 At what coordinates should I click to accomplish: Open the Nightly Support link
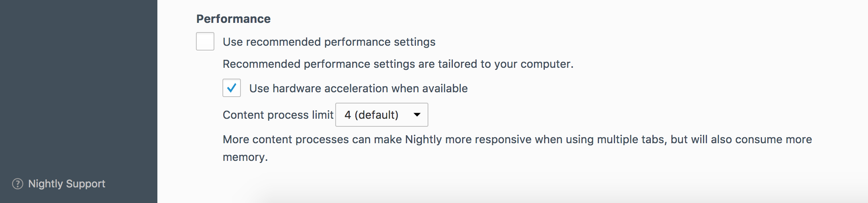click(66, 184)
